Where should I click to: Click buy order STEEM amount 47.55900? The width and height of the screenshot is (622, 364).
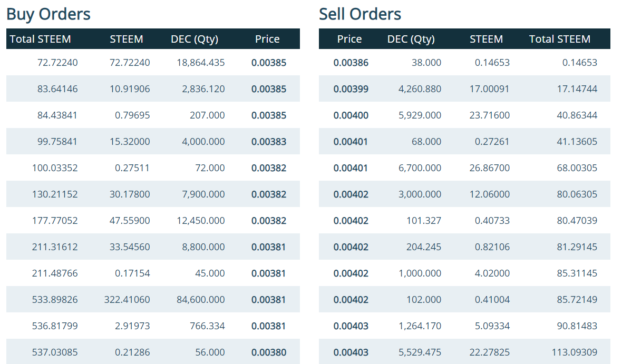pyautogui.click(x=130, y=221)
